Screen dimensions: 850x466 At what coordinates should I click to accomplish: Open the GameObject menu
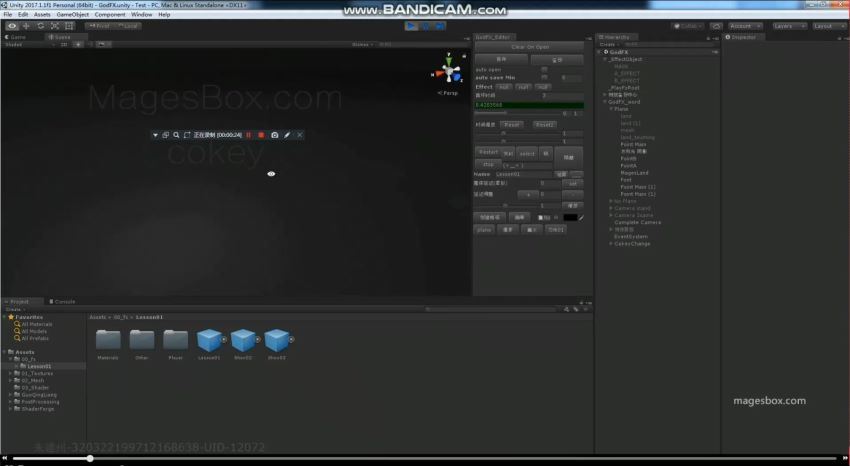(x=73, y=15)
